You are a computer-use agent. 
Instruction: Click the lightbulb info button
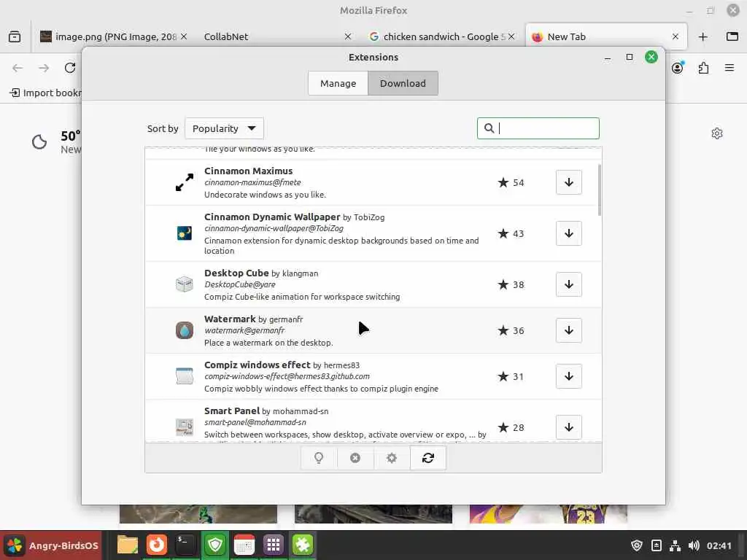click(x=319, y=458)
